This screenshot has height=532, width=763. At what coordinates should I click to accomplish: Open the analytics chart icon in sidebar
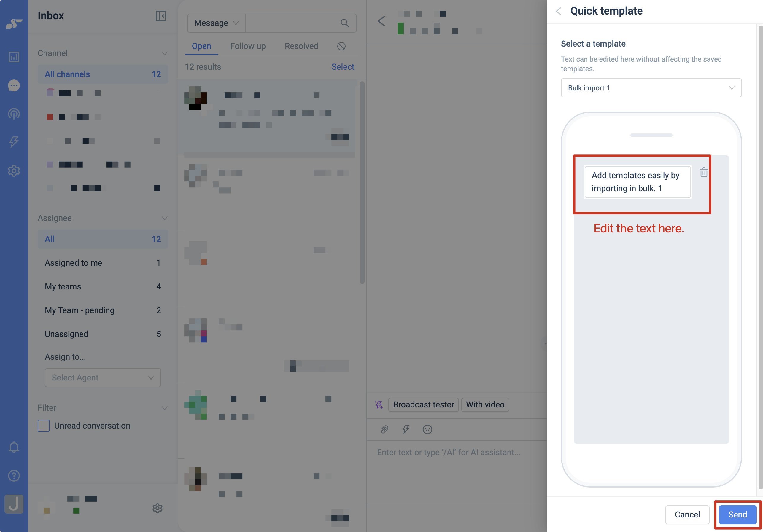14,57
